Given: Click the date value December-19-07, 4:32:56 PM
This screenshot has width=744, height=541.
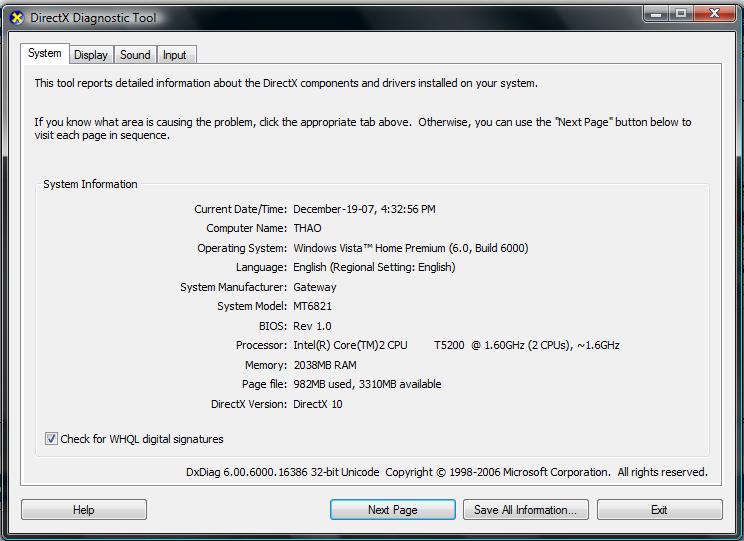Looking at the screenshot, I should [364, 209].
